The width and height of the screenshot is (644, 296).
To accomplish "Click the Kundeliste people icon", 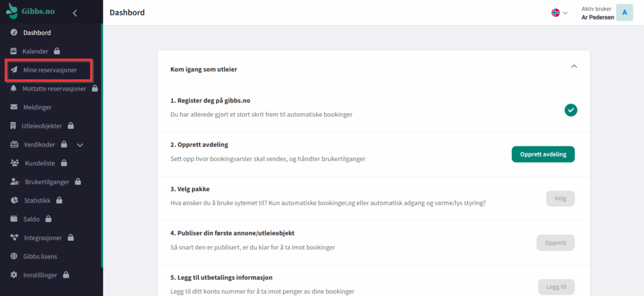I will [14, 163].
